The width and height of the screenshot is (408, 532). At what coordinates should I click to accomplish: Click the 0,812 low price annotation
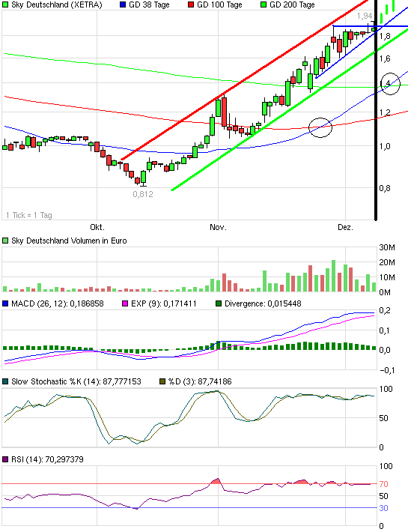point(143,194)
